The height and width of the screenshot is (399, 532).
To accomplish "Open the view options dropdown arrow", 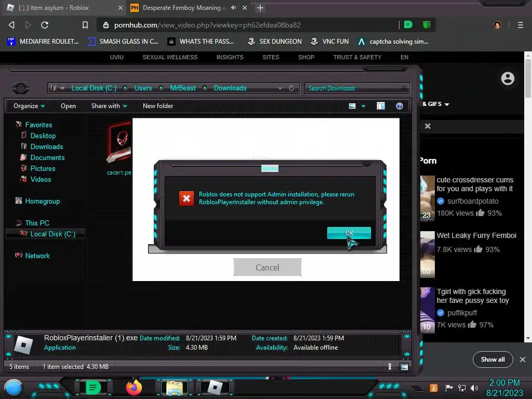I will coord(363,106).
